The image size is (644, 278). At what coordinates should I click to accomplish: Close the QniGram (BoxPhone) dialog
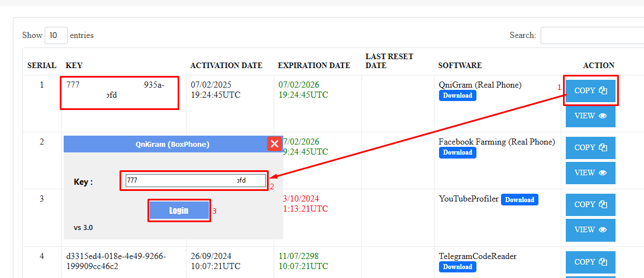click(274, 144)
